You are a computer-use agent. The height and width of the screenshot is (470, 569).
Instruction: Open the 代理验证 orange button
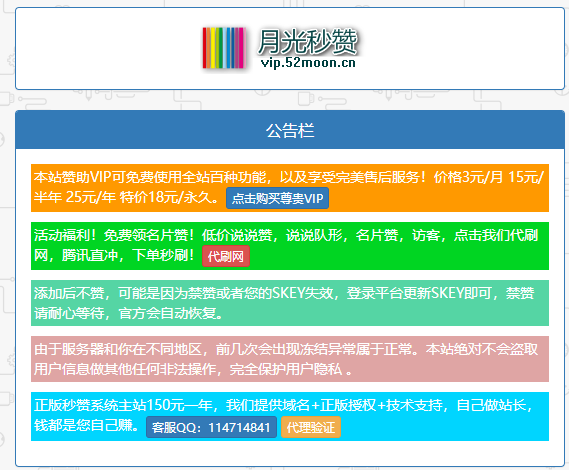[x=311, y=427]
